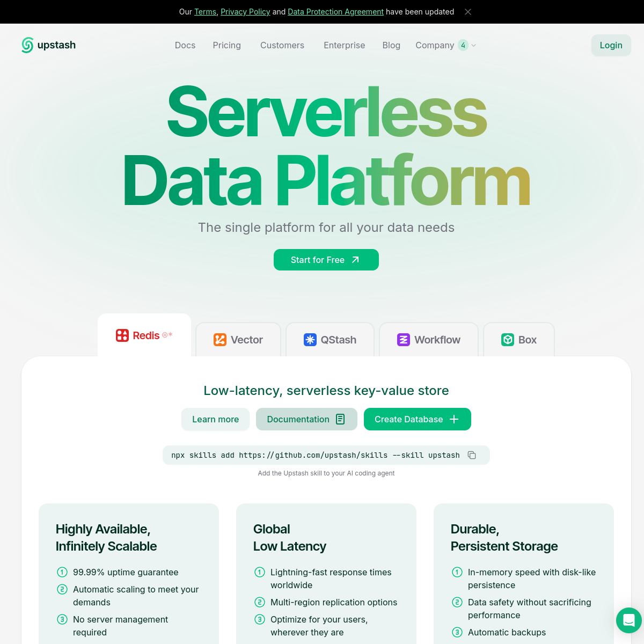Viewport: 644px width, 644px height.
Task: Open the Pricing page
Action: coord(227,45)
